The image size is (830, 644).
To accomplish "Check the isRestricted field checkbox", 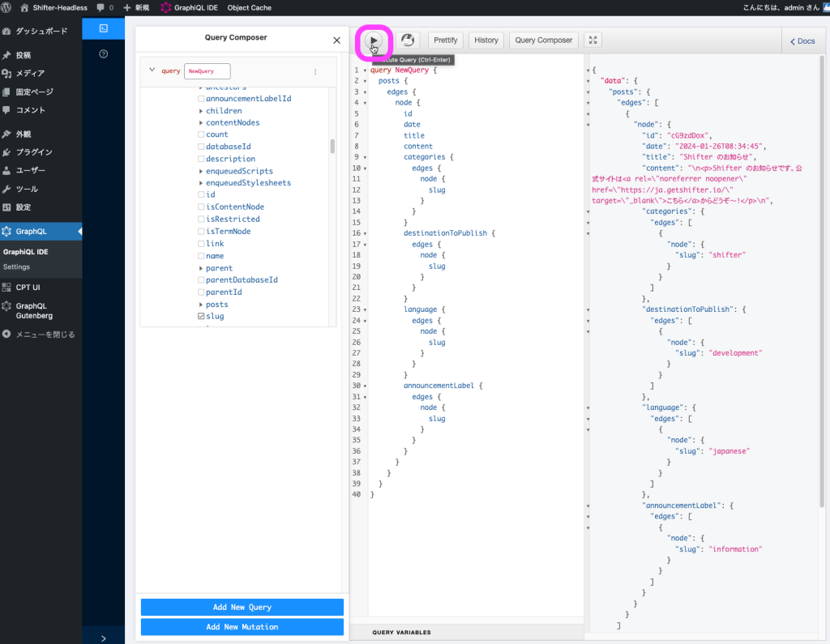I will pyautogui.click(x=201, y=219).
